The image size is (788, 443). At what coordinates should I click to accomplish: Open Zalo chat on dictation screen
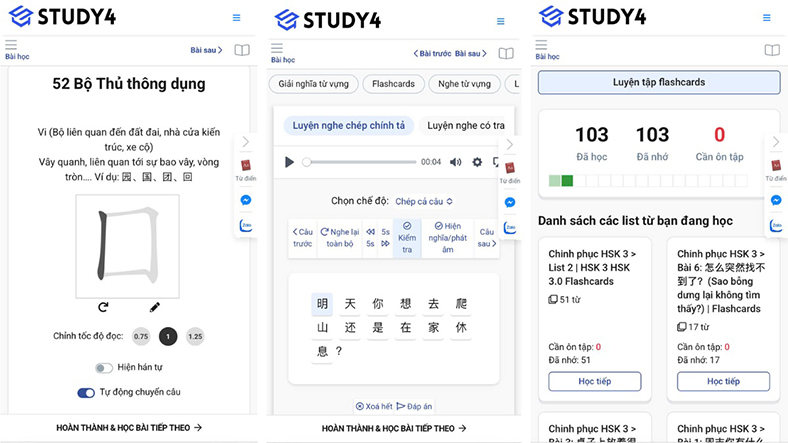point(510,228)
